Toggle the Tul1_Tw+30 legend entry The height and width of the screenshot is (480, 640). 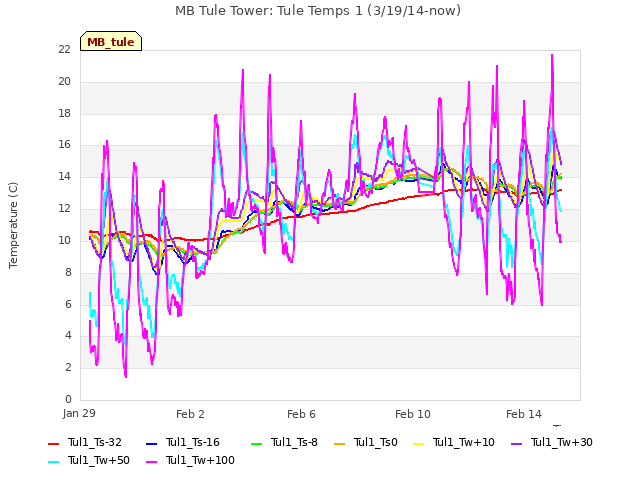click(x=552, y=442)
